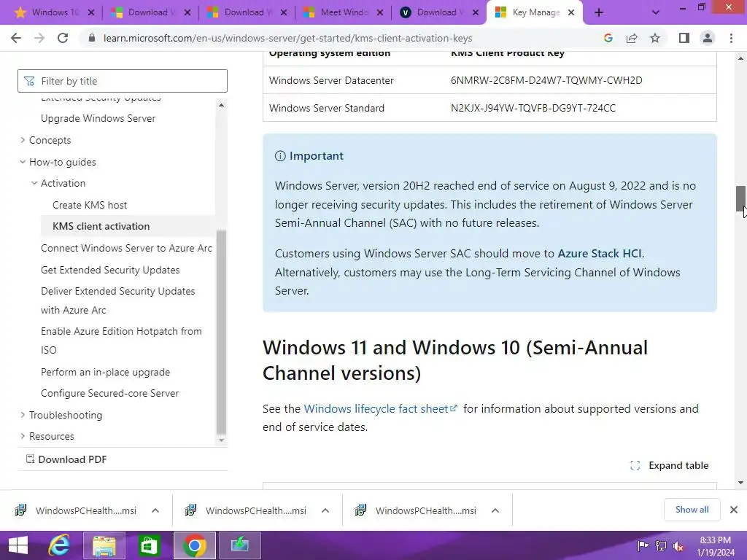Open Create KMS host article
Screen dimensions: 747x560
tap(90, 205)
